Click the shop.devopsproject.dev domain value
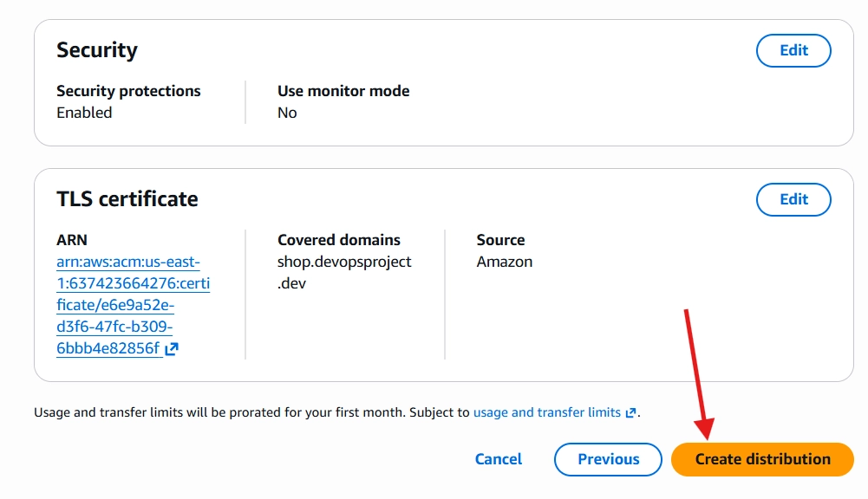 pos(344,272)
